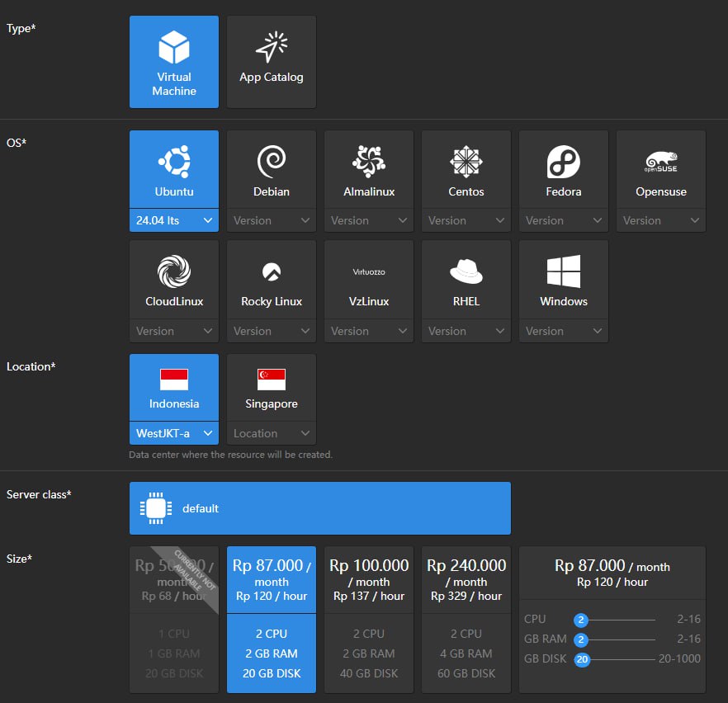Choose the Rp 240.000 per month size plan
The image size is (728, 703).
pos(466,619)
